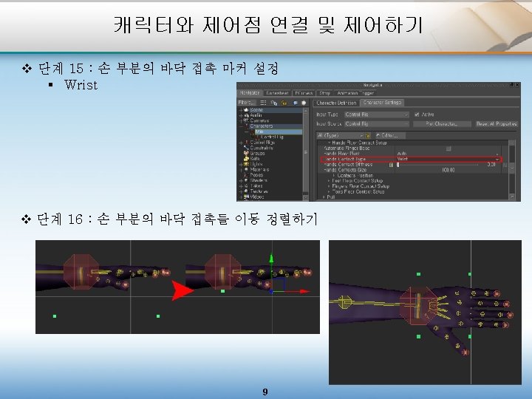Expand the Pull property group

point(324,197)
